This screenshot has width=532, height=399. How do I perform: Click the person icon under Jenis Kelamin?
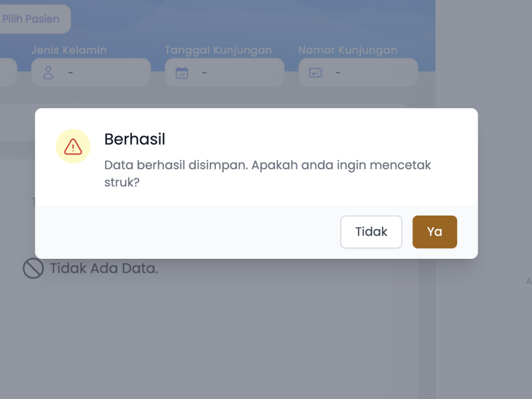click(x=49, y=73)
